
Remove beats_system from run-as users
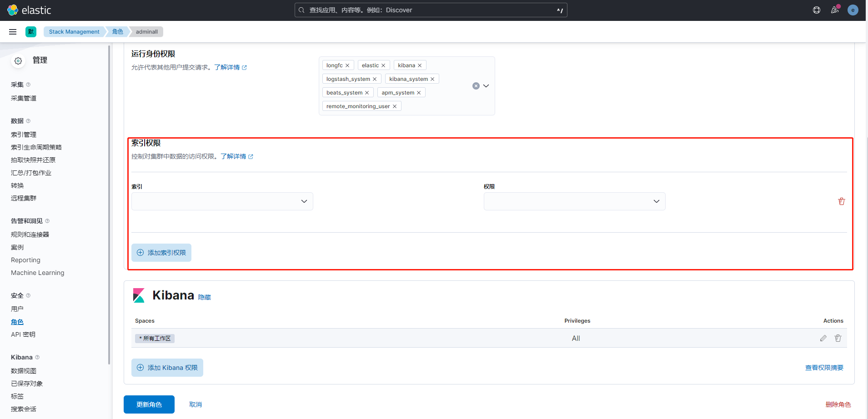(367, 93)
